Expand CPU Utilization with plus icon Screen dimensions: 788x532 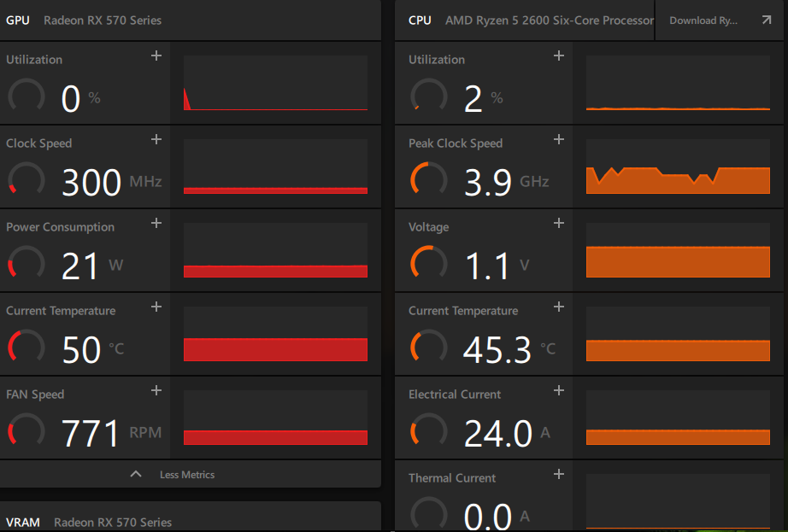[x=559, y=56]
